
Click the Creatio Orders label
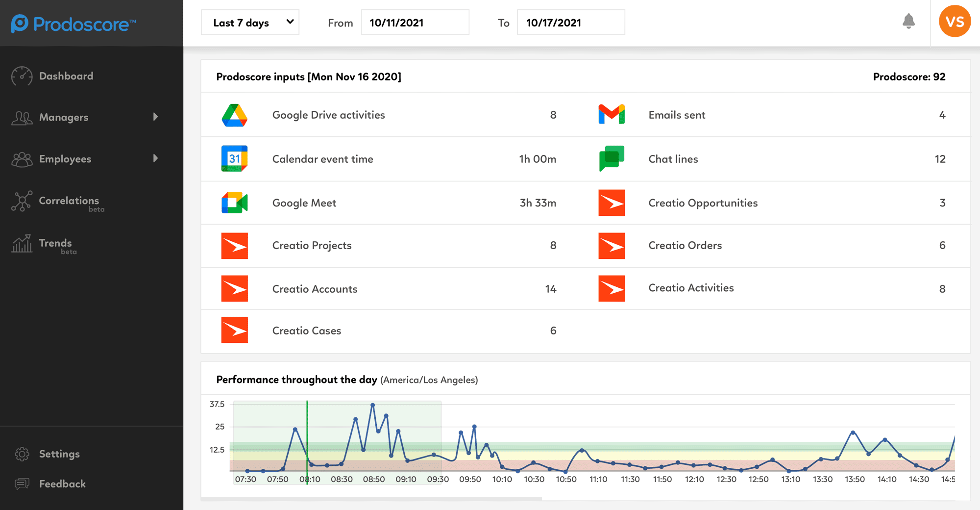(x=685, y=246)
